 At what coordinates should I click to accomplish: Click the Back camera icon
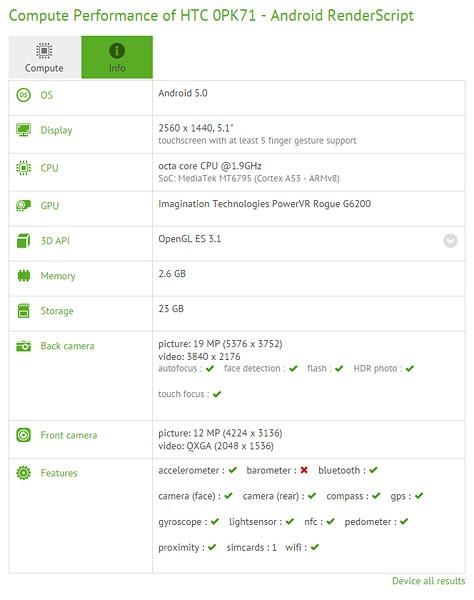coord(24,346)
